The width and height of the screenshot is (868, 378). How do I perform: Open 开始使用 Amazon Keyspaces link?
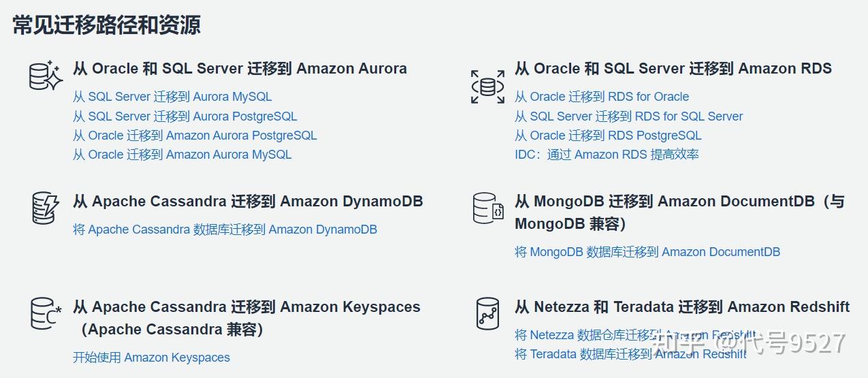[x=151, y=358]
